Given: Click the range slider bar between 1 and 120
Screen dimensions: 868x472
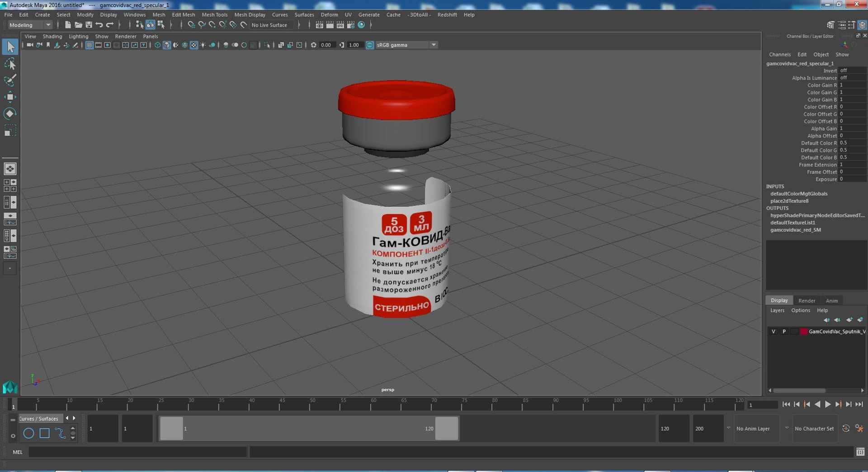Looking at the screenshot, I should [309, 428].
